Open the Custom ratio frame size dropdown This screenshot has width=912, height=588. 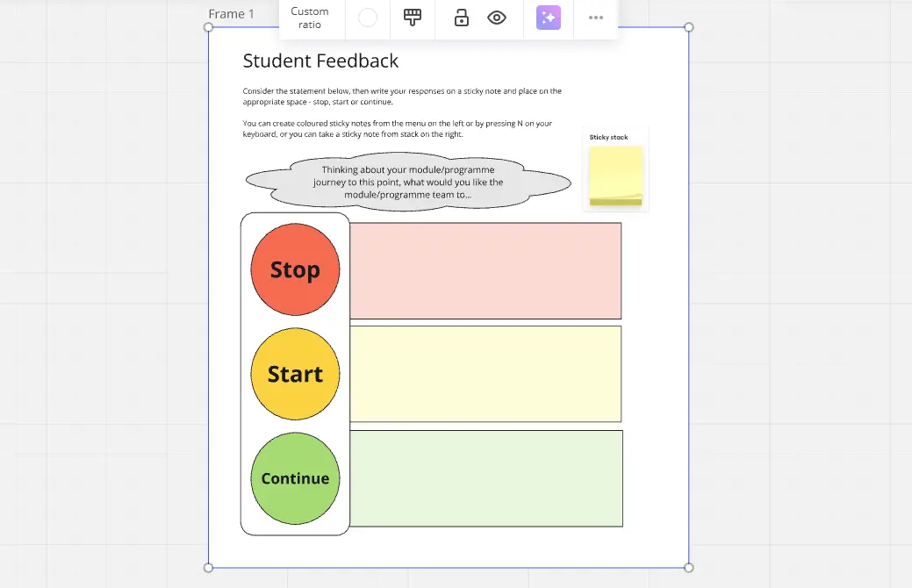pyautogui.click(x=310, y=18)
